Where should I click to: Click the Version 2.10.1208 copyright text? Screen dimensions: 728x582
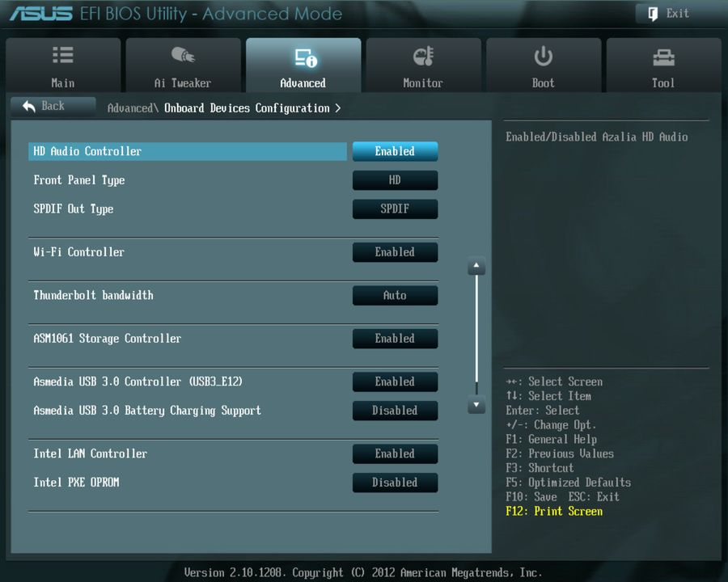[x=363, y=573]
